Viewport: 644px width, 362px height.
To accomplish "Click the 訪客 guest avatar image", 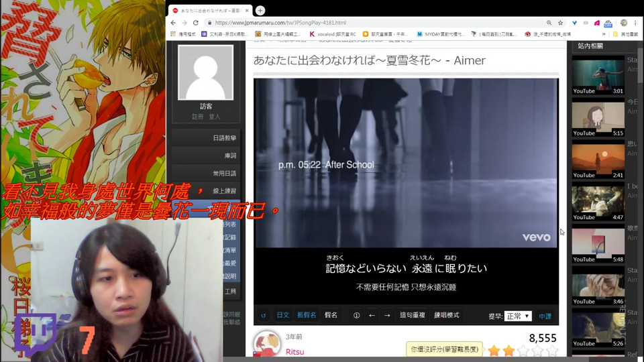I will [206, 72].
